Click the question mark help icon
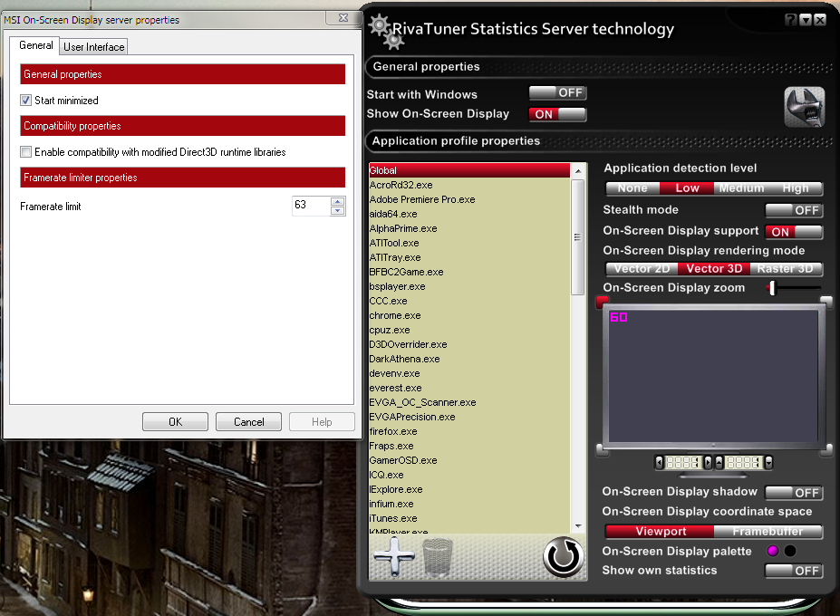Screen dimensions: 840x616 click(791, 20)
